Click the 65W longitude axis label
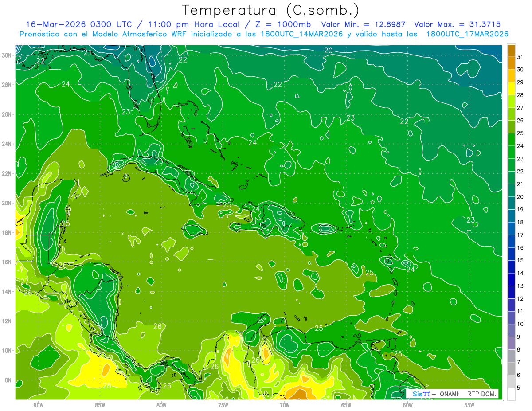 [x=346, y=405]
